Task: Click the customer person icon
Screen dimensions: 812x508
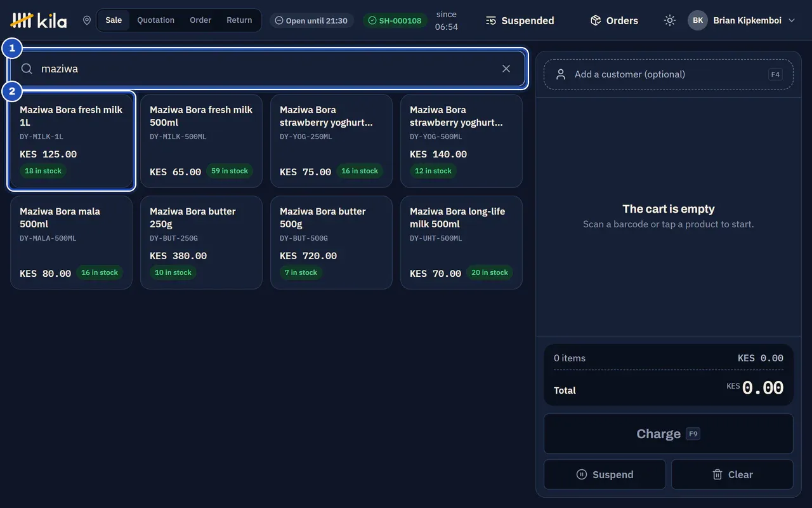Action: click(561, 74)
